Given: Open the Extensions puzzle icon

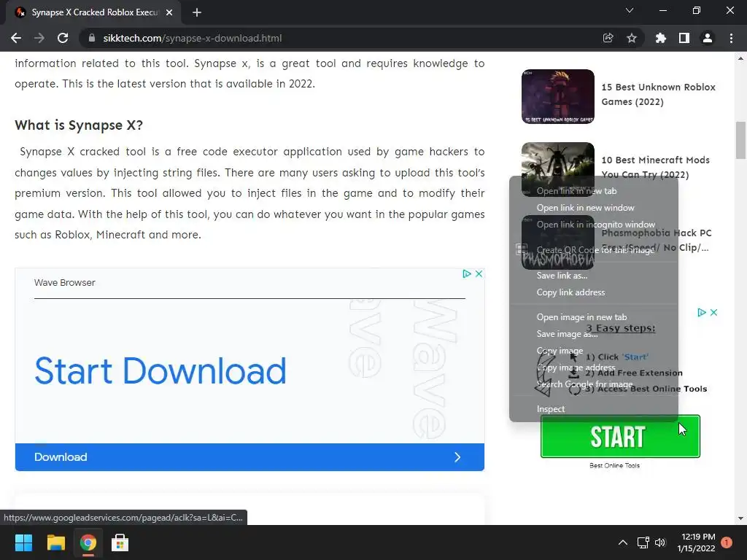Looking at the screenshot, I should (x=661, y=38).
